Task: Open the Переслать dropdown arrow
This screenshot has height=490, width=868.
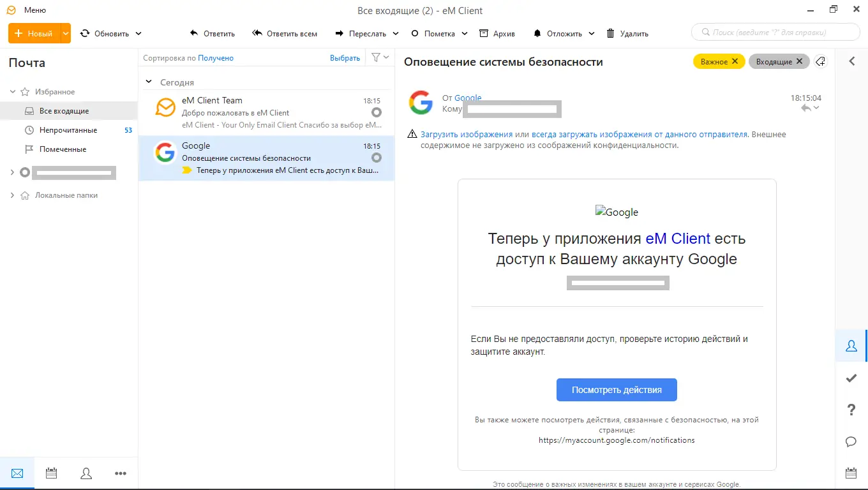Action: tap(396, 33)
